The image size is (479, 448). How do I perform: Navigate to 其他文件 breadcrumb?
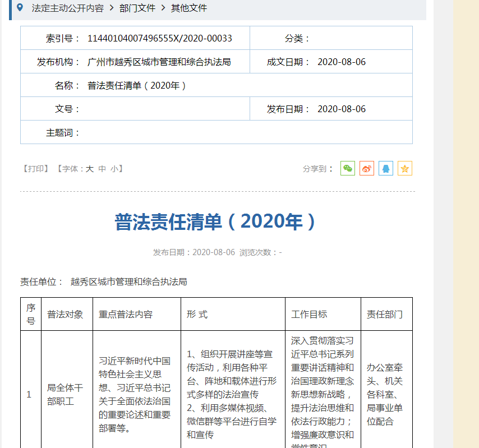[189, 8]
